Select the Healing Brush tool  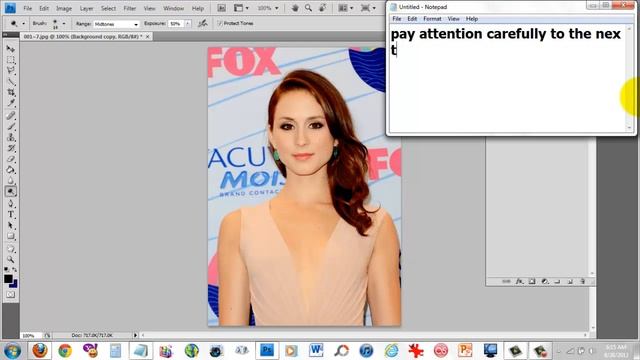11,116
